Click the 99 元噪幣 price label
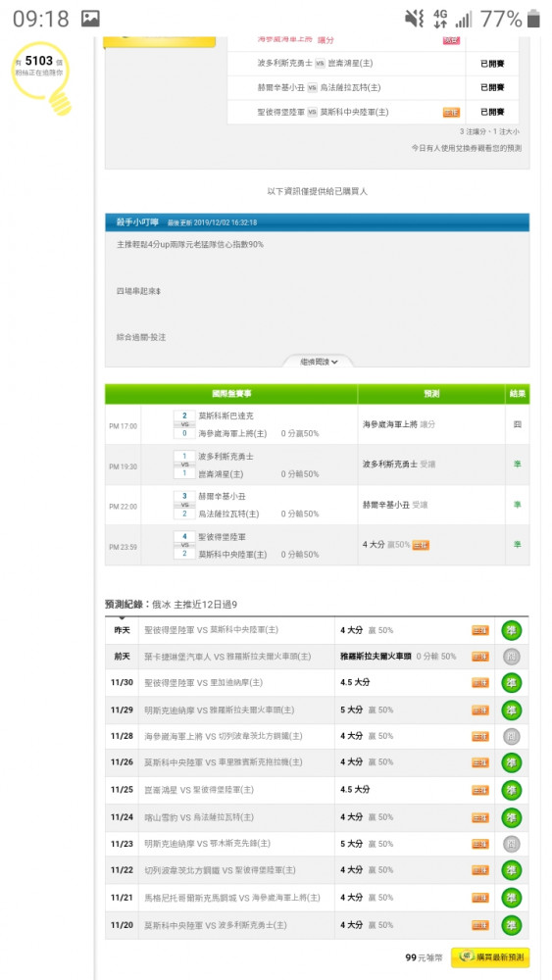This screenshot has width=552, height=980. (424, 957)
